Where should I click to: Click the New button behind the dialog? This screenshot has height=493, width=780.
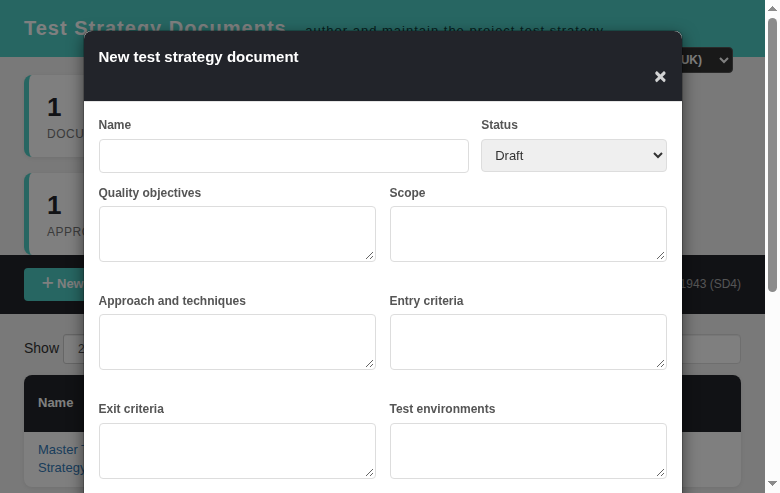54,284
